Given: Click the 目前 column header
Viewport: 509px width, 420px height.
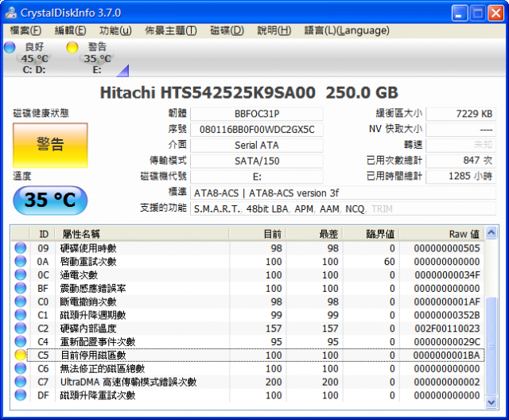Looking at the screenshot, I should (258, 234).
